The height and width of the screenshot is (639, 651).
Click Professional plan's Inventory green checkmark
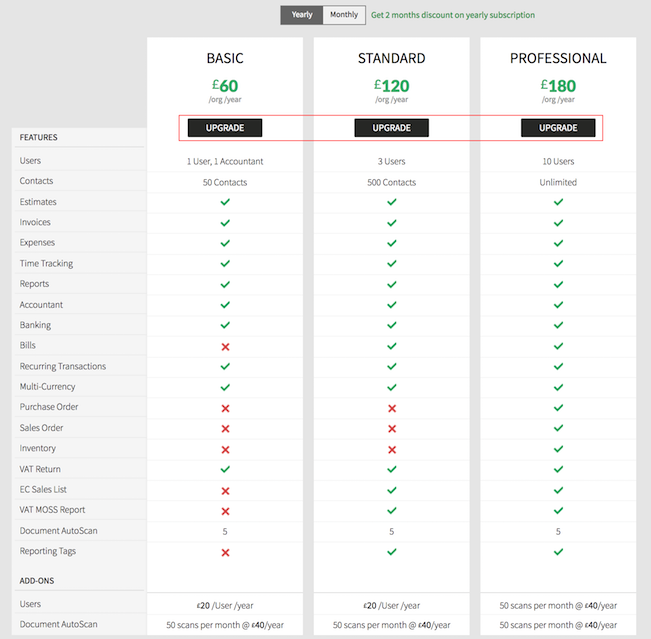[558, 449]
